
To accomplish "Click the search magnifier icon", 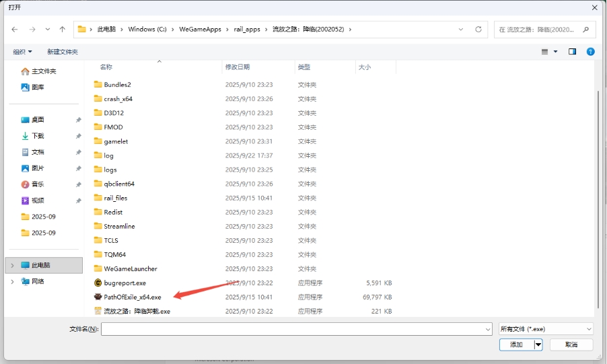I will point(585,30).
